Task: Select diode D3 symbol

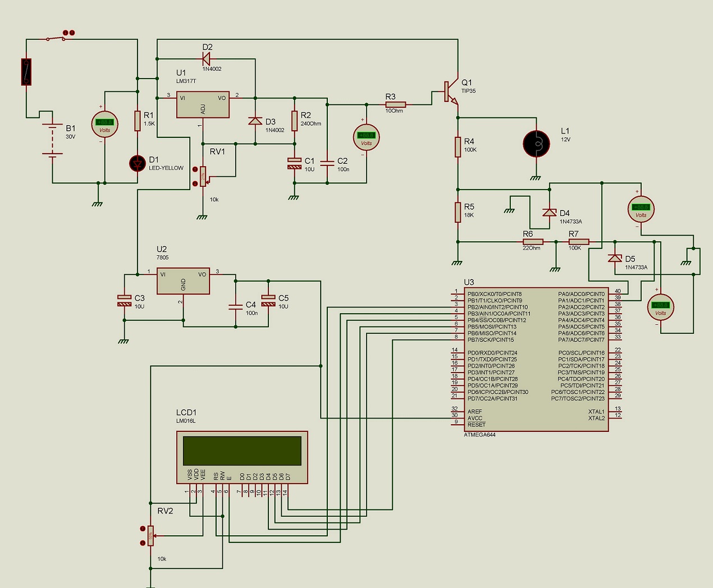Action: pyautogui.click(x=255, y=121)
